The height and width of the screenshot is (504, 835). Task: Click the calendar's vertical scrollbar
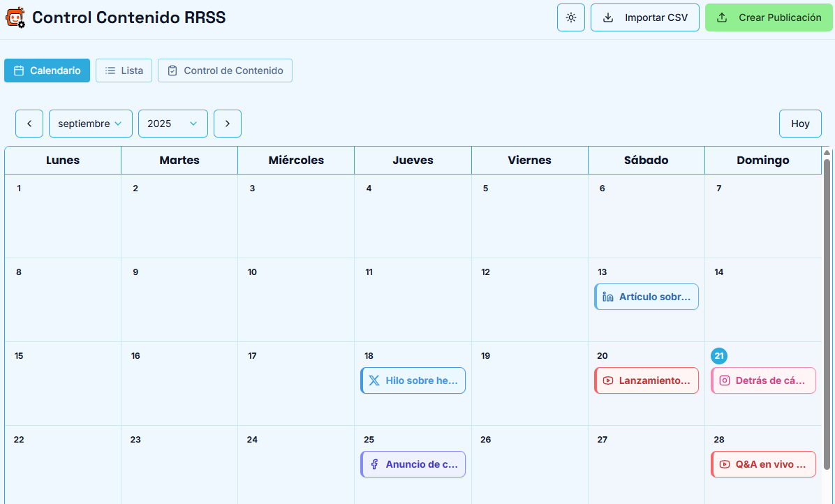coord(827,314)
